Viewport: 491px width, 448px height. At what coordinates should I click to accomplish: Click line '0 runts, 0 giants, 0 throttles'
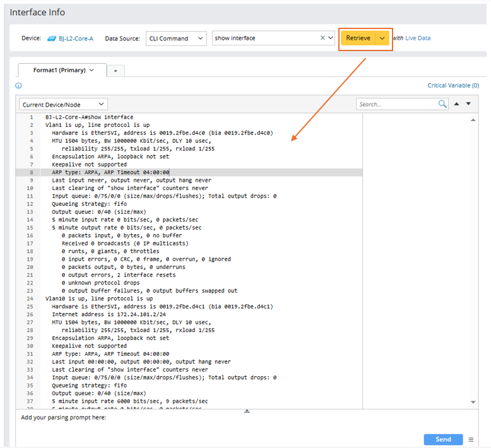coord(110,251)
